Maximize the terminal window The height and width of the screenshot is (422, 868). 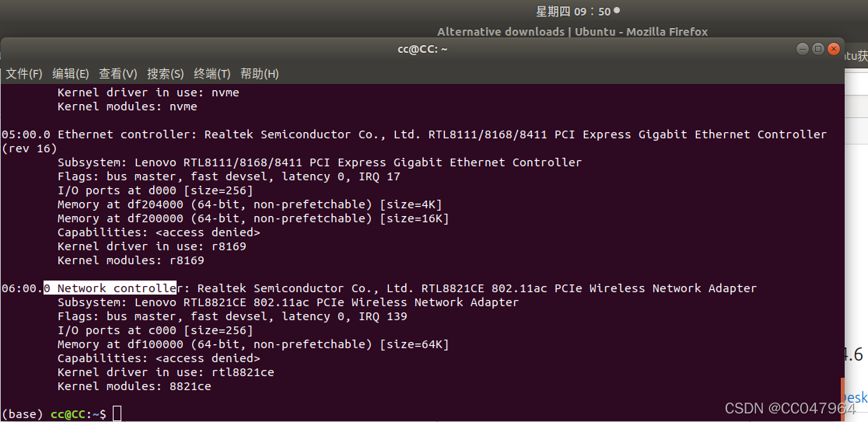(x=818, y=49)
